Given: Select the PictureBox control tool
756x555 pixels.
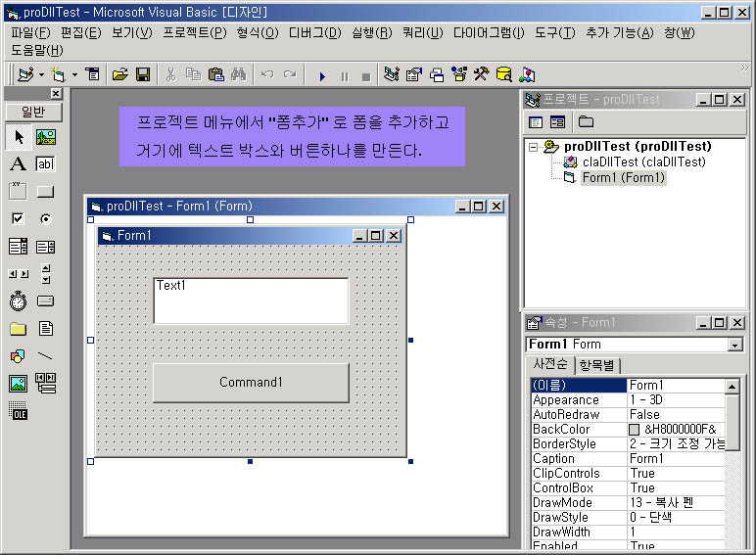Looking at the screenshot, I should [x=46, y=137].
